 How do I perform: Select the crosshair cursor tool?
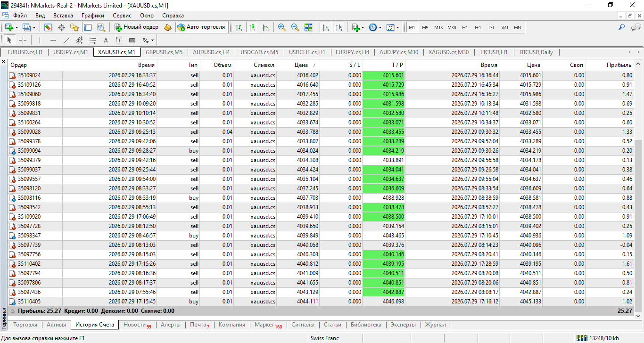23,40
